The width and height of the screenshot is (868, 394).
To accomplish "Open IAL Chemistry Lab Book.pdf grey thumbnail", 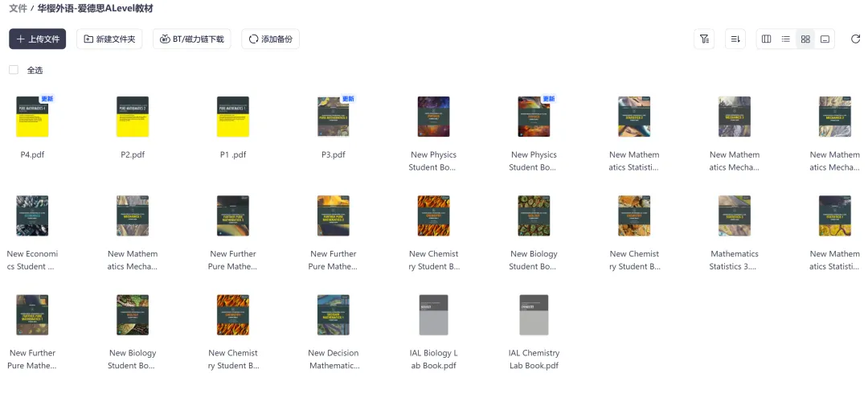I will point(534,314).
